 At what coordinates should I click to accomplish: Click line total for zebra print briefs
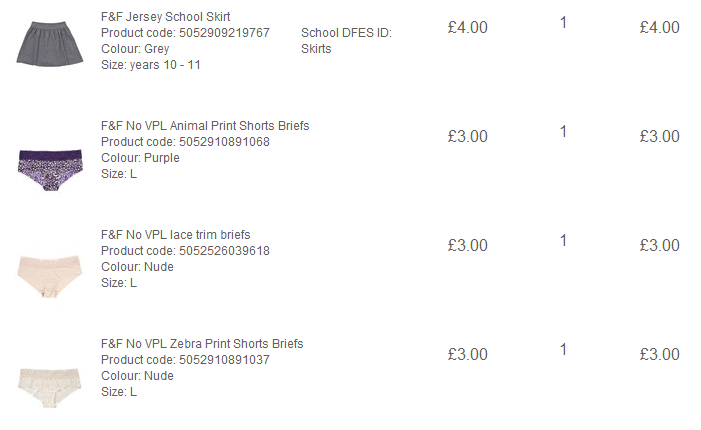[659, 354]
